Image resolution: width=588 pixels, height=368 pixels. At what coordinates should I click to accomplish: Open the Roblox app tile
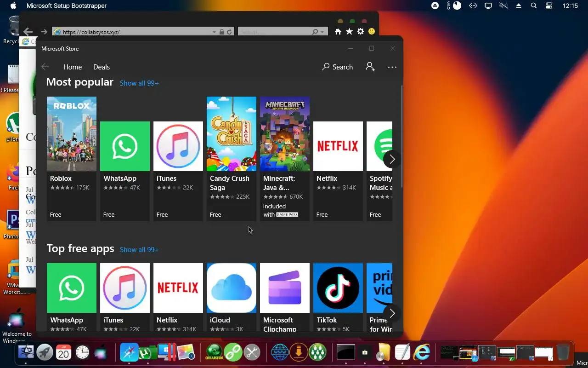point(72,159)
